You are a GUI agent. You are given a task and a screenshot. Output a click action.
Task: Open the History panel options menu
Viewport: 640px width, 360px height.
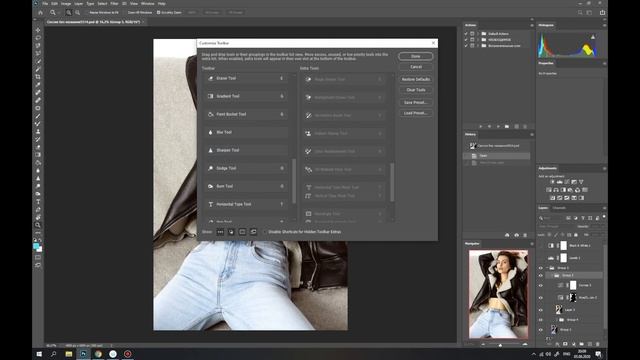click(x=531, y=134)
